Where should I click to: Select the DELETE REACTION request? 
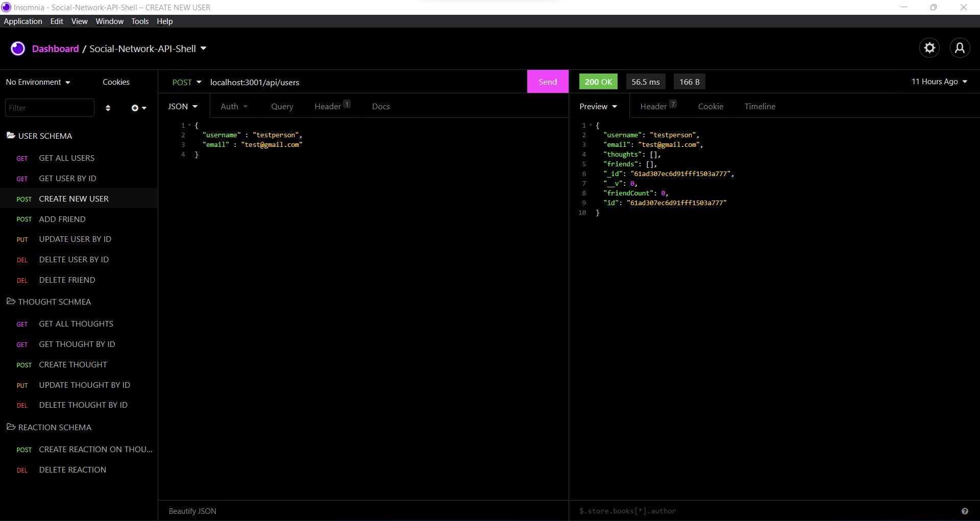(72, 469)
